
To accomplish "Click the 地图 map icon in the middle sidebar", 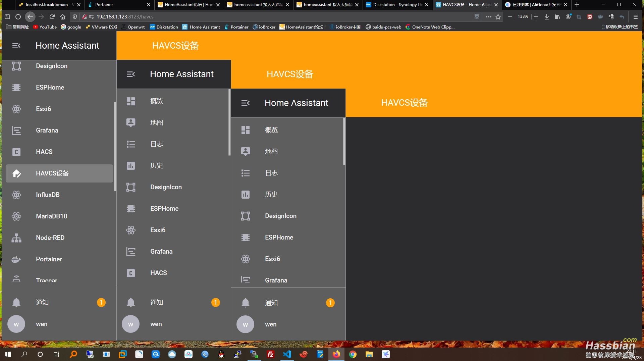I will click(131, 122).
